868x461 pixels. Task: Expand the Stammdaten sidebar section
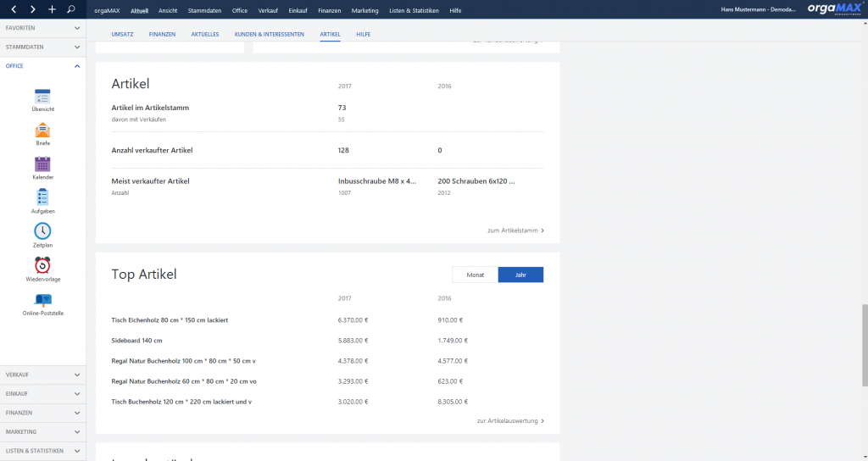coord(42,47)
